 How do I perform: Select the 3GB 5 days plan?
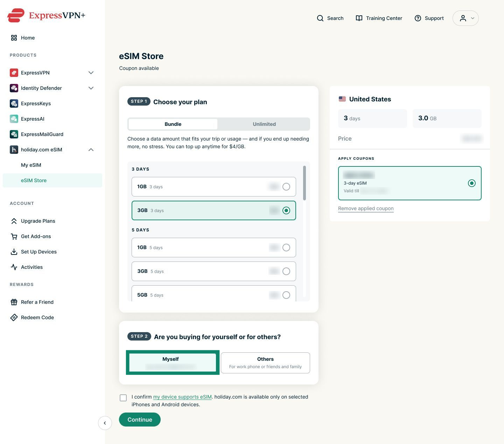click(x=214, y=271)
